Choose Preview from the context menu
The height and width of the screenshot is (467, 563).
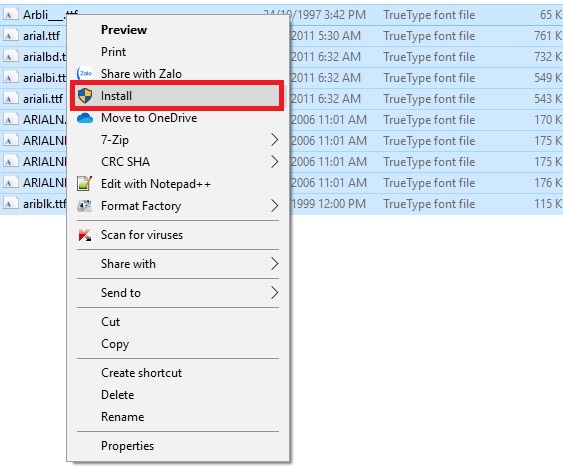tap(124, 30)
